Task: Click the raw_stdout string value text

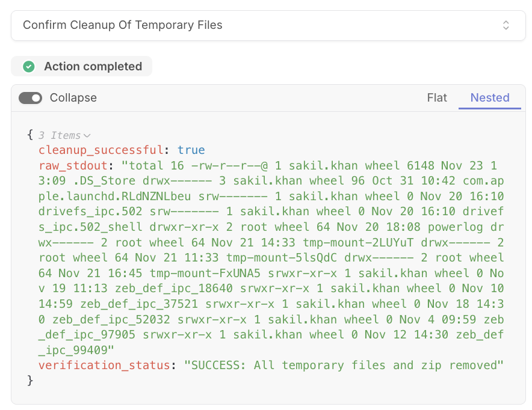Action: click(x=271, y=258)
